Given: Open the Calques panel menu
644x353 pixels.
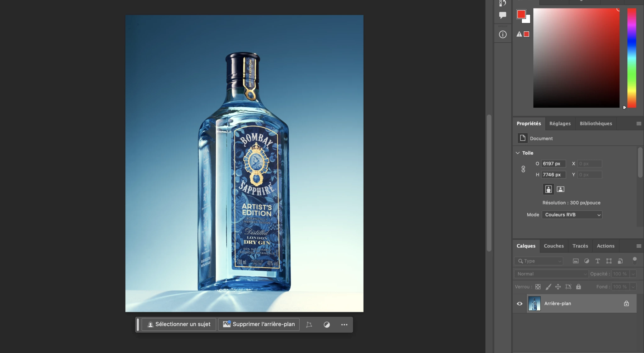Looking at the screenshot, I should pos(639,246).
